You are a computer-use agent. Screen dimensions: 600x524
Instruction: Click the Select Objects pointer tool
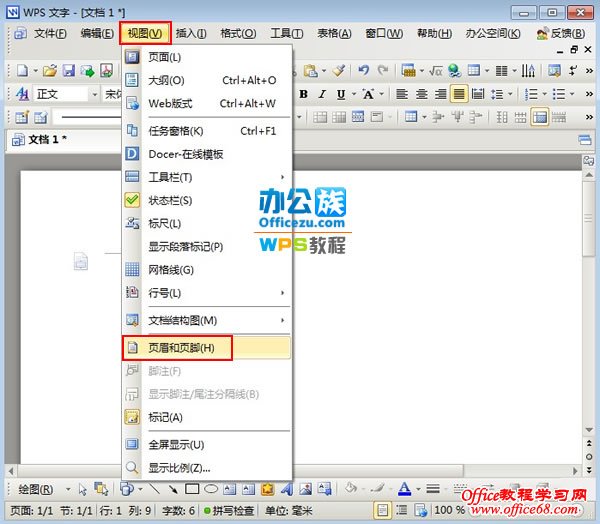pos(82,489)
